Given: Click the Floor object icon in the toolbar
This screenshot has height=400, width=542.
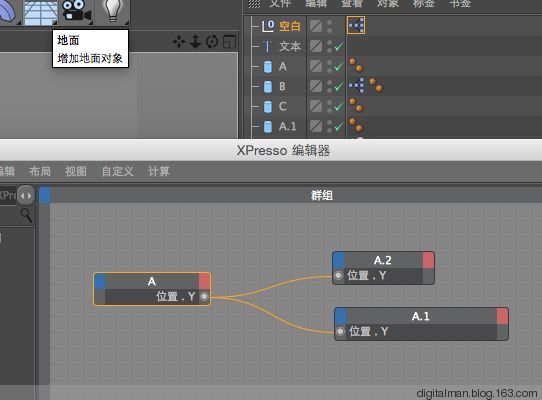Looking at the screenshot, I should tap(40, 12).
